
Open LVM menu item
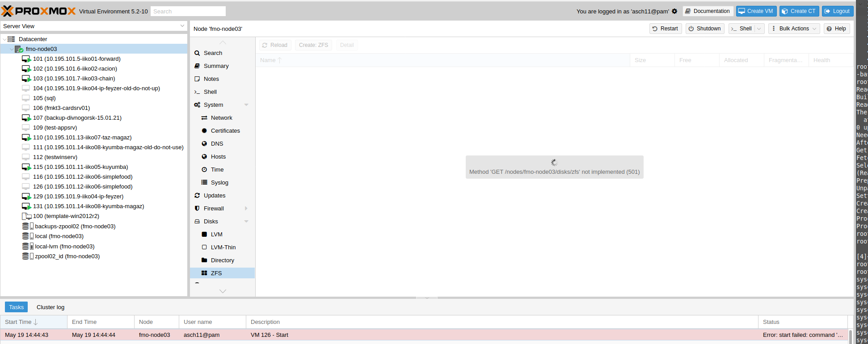(223, 235)
